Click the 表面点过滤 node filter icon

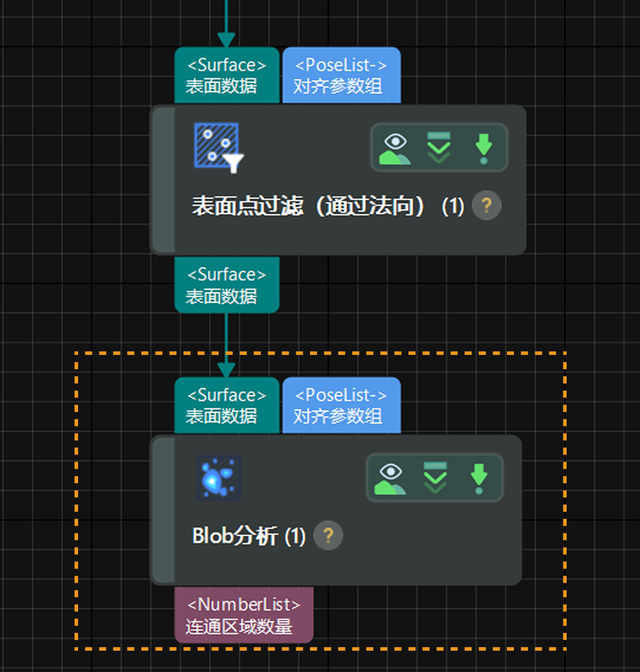(219, 147)
